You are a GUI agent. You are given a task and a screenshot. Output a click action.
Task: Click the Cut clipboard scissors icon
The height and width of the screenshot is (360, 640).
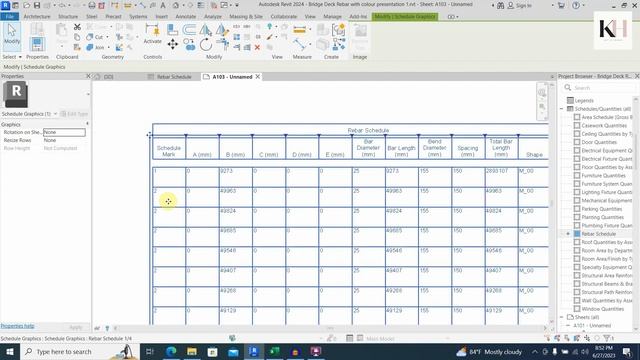(77, 27)
